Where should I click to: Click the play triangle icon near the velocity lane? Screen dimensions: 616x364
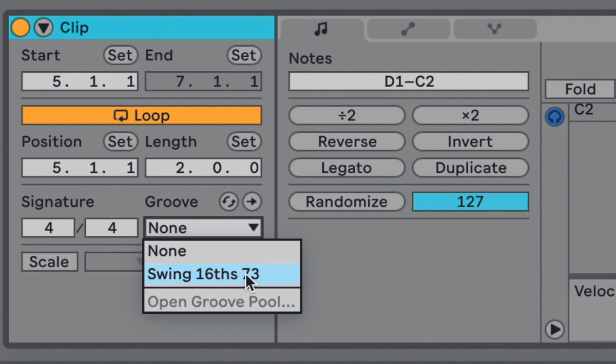554,329
